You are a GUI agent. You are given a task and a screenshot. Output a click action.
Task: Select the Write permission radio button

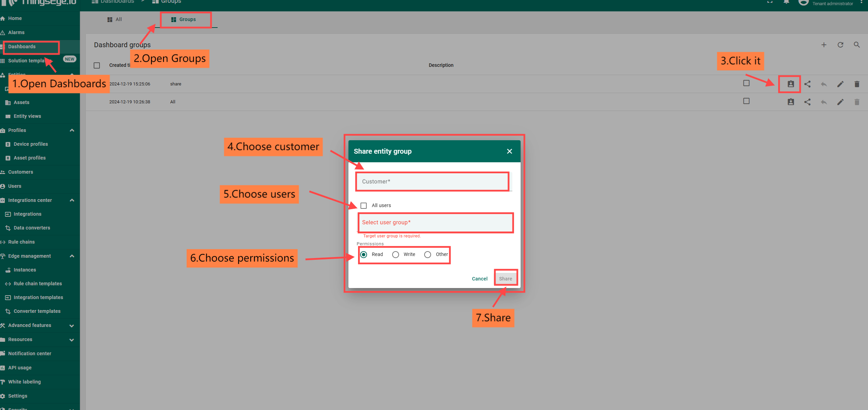point(396,255)
